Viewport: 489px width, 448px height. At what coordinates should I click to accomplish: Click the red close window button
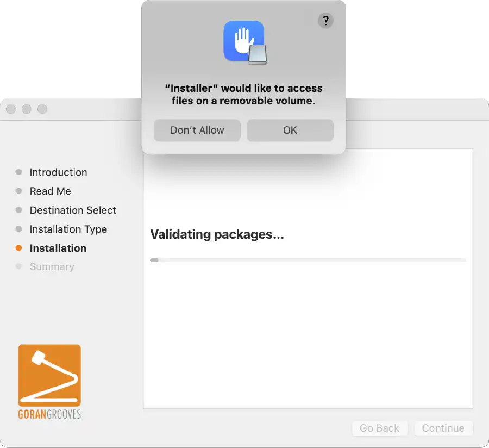pos(11,109)
